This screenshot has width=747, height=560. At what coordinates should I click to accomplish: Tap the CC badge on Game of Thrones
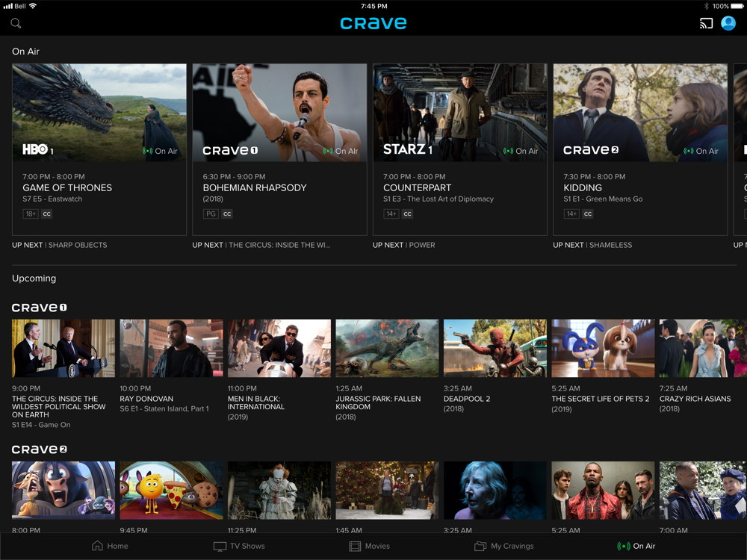pyautogui.click(x=46, y=214)
